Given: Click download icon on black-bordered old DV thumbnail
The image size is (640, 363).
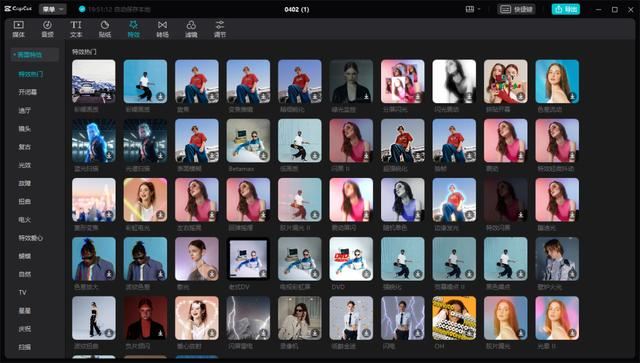Looking at the screenshot, I should pyautogui.click(x=264, y=274).
